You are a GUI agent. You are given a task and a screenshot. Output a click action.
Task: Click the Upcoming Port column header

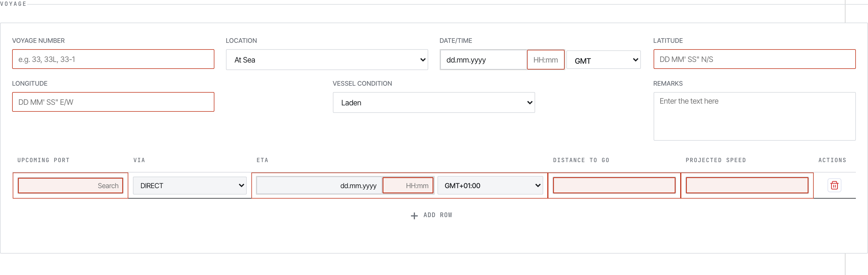click(x=43, y=160)
